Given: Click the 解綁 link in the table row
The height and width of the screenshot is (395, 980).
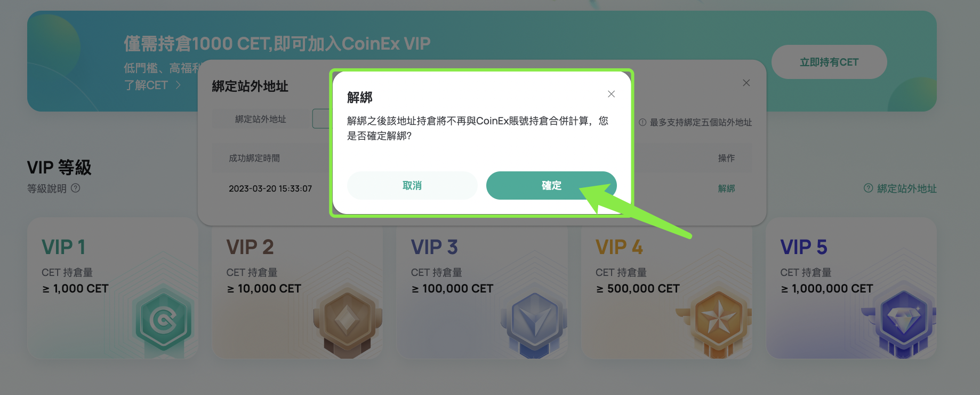Looking at the screenshot, I should pos(726,188).
